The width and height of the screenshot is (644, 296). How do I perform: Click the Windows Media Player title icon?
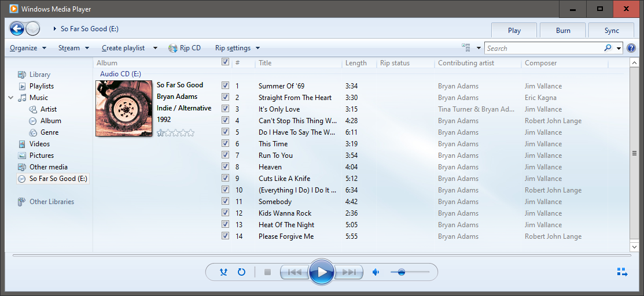[x=13, y=9]
